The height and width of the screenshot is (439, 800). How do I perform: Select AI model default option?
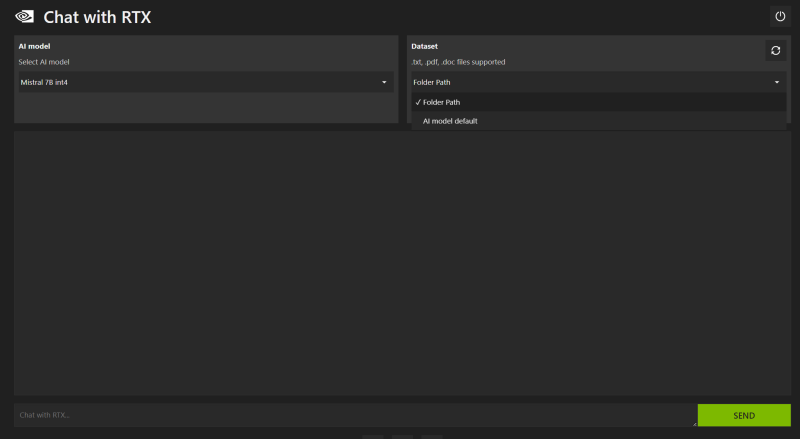[x=598, y=121]
